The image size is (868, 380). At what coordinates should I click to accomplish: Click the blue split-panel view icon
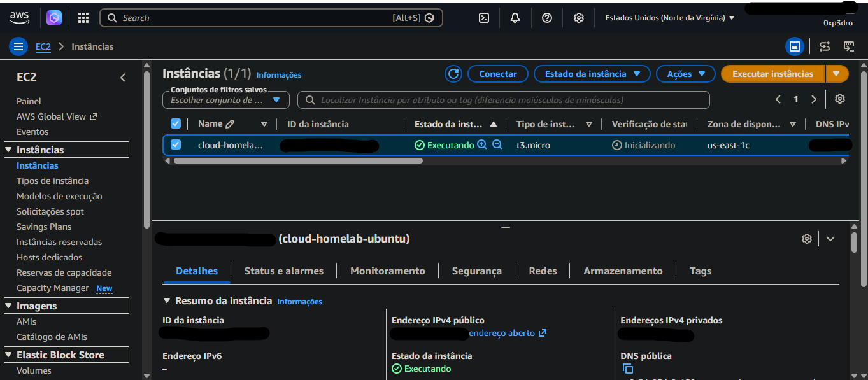tap(794, 46)
